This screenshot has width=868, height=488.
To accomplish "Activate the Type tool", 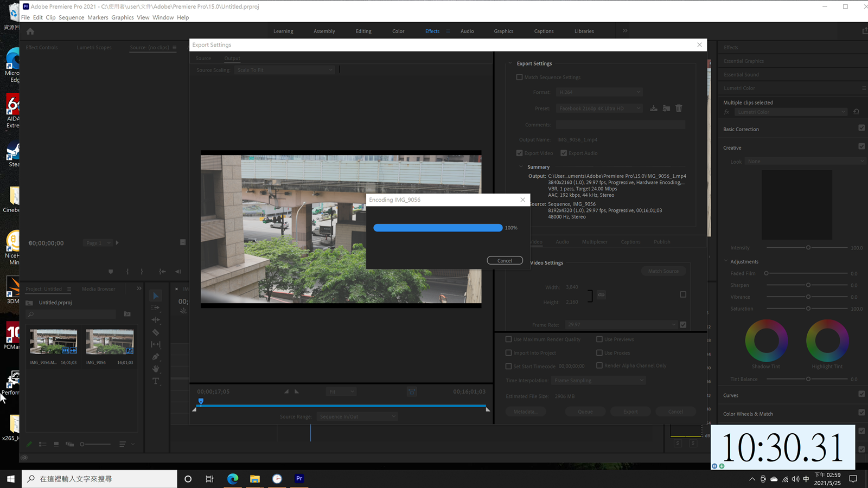I will click(156, 381).
